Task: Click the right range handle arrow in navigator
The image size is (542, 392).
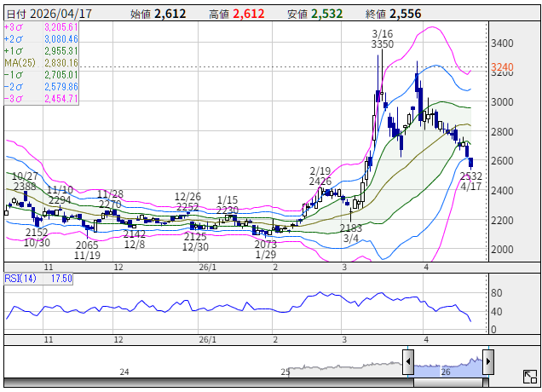Action: pos(489,363)
